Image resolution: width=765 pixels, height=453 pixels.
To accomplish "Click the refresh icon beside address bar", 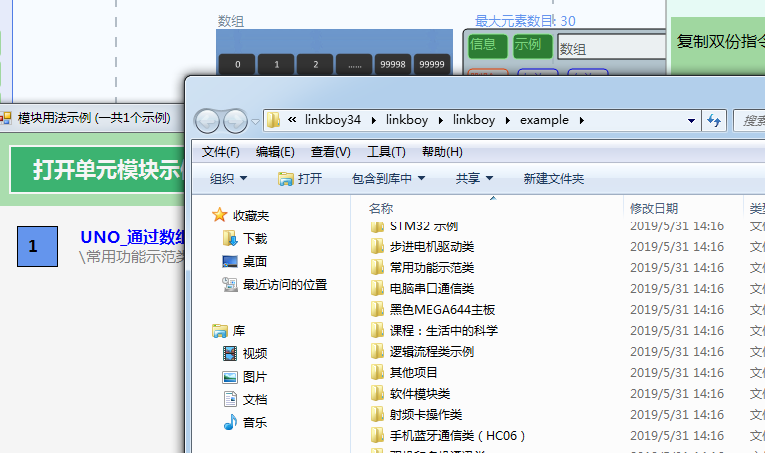I will coord(714,120).
